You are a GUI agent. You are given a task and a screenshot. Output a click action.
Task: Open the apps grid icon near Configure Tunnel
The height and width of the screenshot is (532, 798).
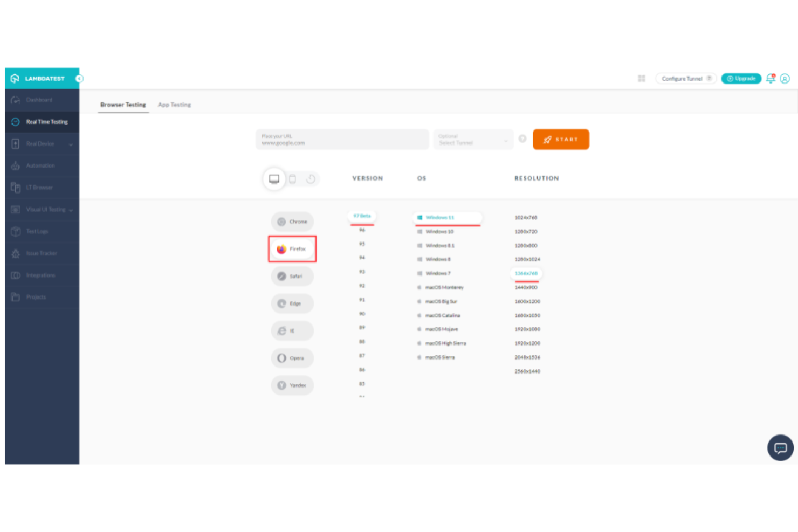[x=641, y=78]
